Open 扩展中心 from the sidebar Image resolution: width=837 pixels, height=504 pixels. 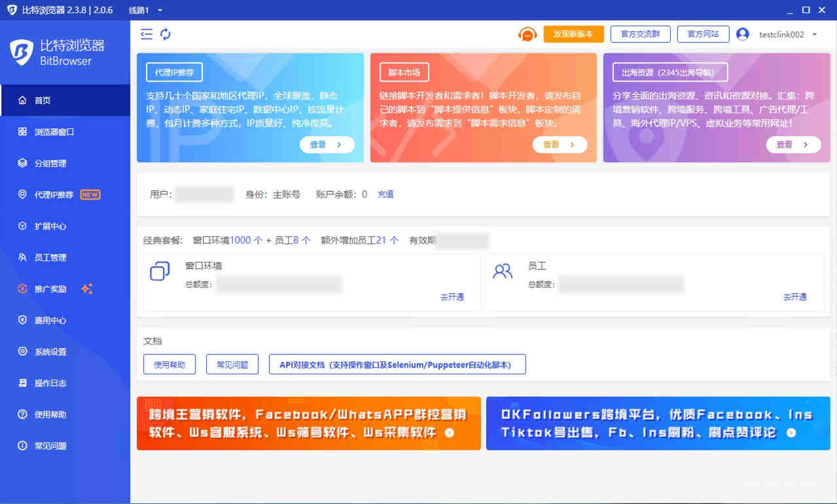tap(65, 226)
